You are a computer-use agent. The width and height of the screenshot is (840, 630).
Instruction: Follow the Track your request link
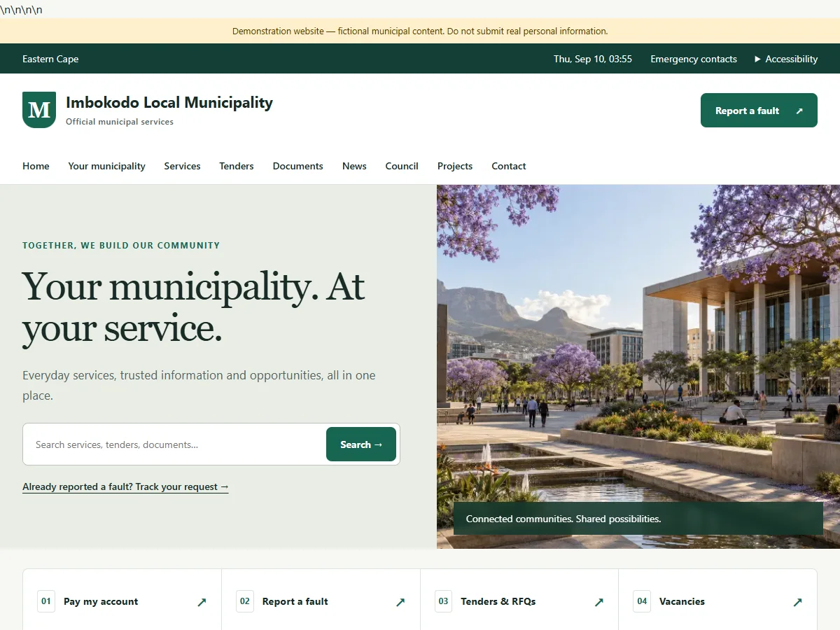(x=125, y=486)
